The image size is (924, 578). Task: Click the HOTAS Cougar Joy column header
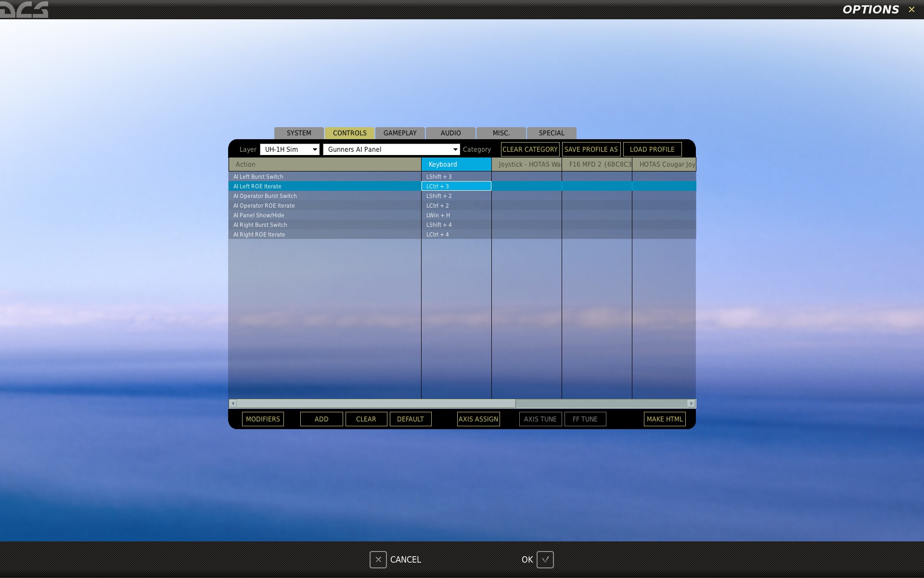tap(664, 164)
